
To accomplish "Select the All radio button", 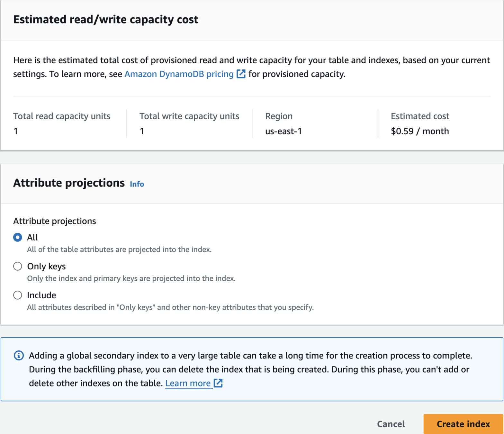I will point(18,237).
